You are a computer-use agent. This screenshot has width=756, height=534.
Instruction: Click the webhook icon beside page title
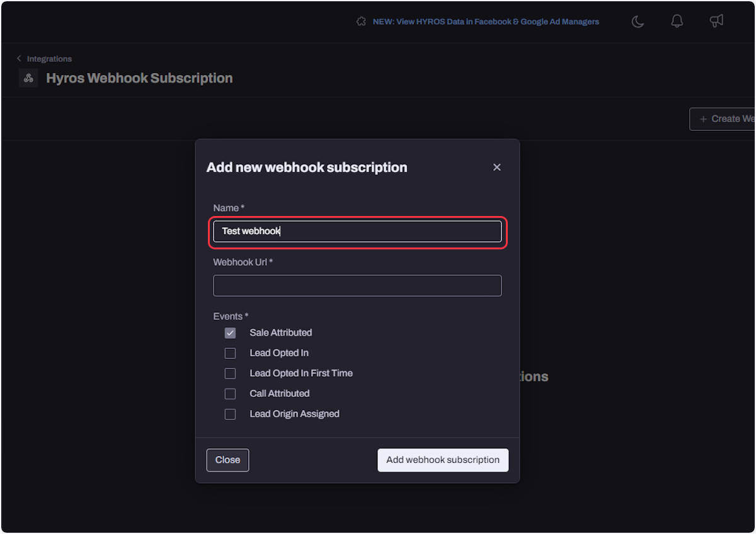[x=28, y=78]
